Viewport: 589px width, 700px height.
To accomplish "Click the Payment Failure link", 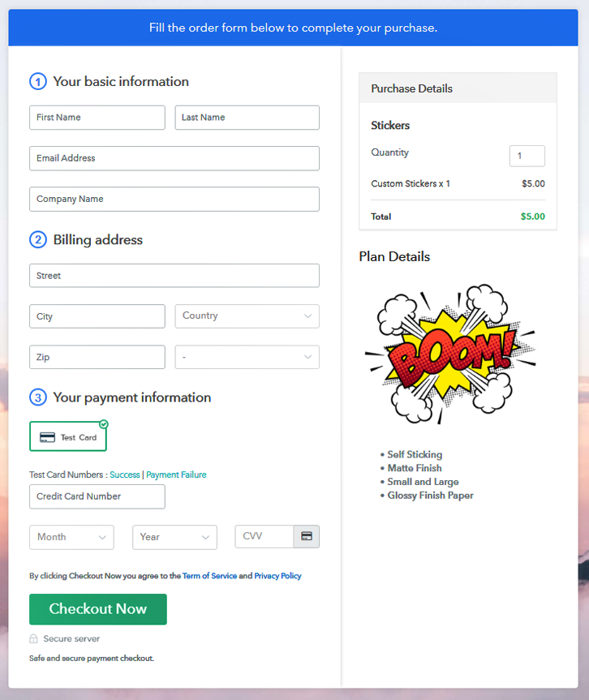I will pos(176,475).
